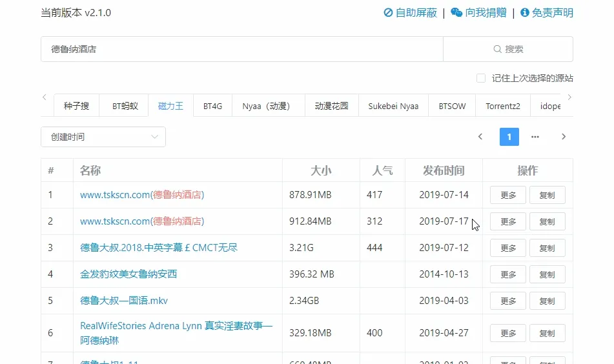This screenshot has width=614, height=364.
Task: Open the Torrentz2 tab
Action: click(x=503, y=106)
